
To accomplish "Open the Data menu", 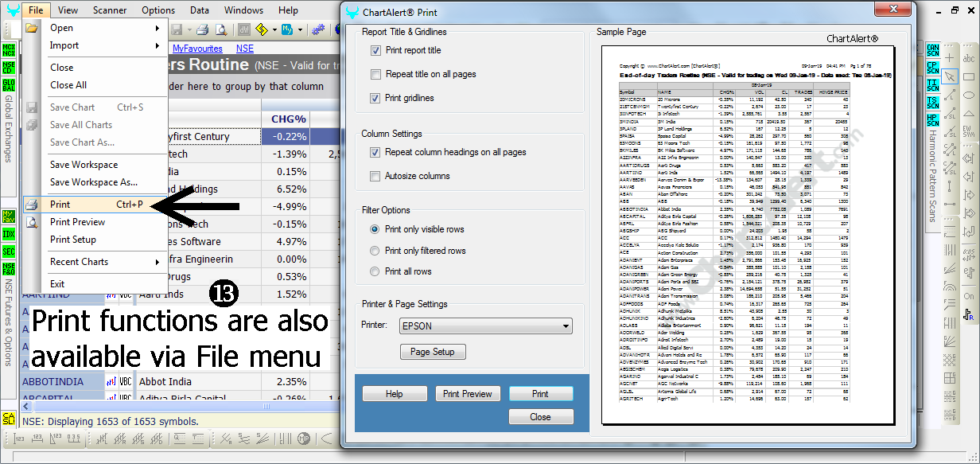I will (x=200, y=10).
